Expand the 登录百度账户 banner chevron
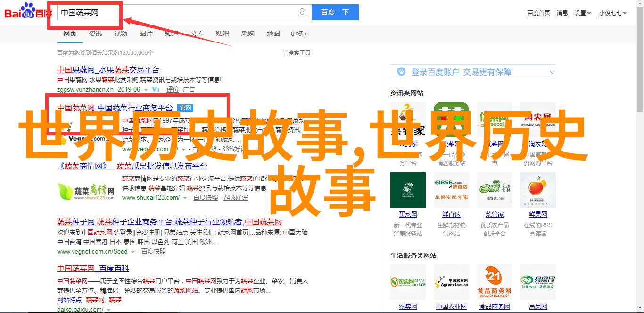644x313 pixels. point(552,72)
